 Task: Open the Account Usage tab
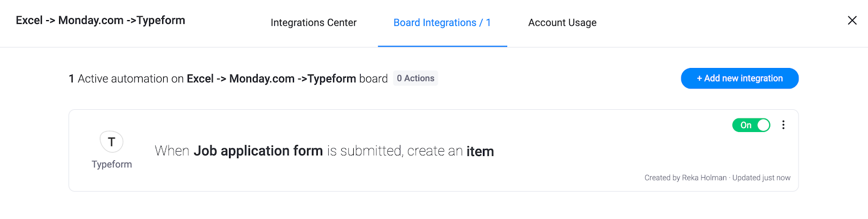563,23
